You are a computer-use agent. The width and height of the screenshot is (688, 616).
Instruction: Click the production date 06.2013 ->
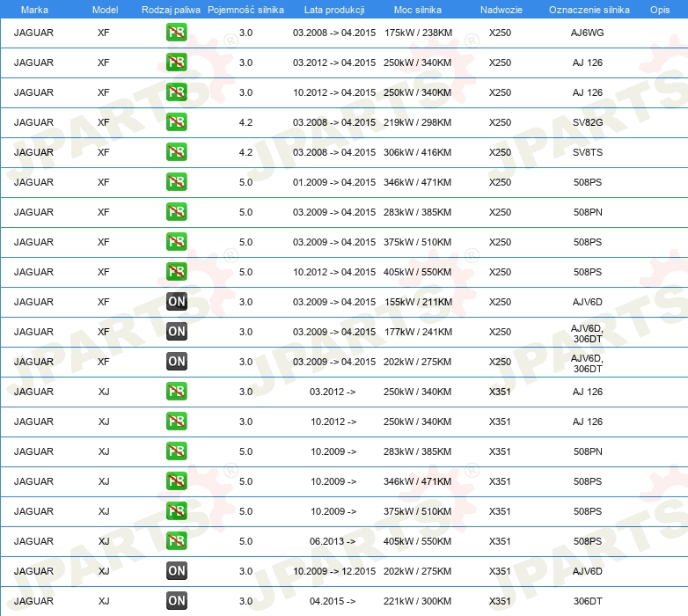tap(333, 541)
